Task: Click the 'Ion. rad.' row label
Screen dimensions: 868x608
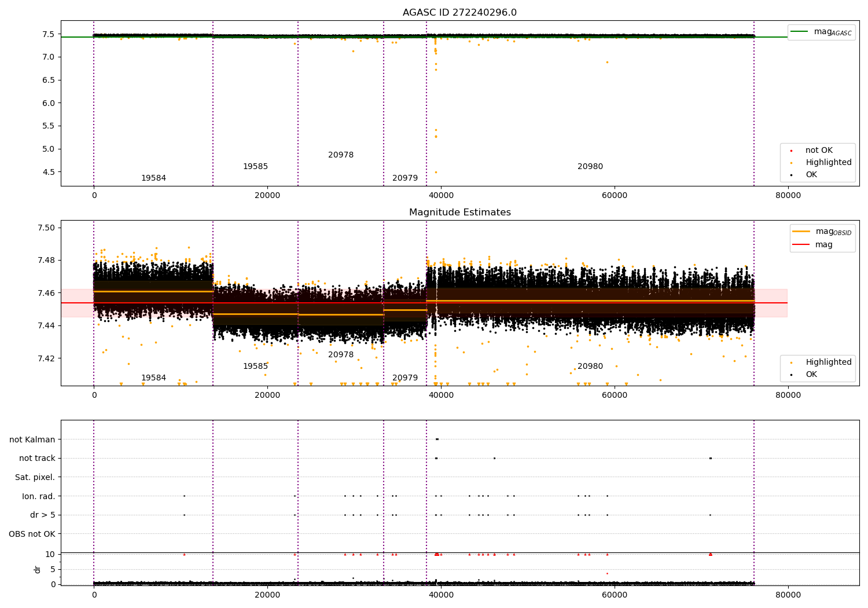Action: coord(39,496)
